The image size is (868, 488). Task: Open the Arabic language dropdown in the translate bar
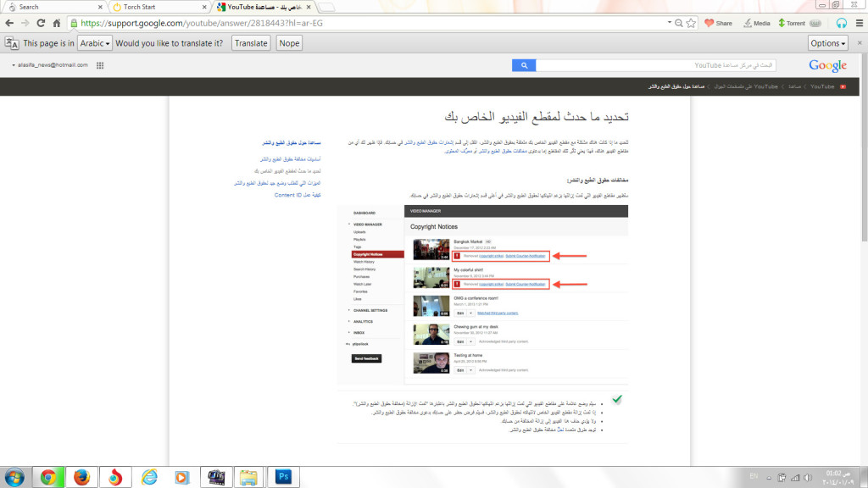pyautogui.click(x=95, y=43)
